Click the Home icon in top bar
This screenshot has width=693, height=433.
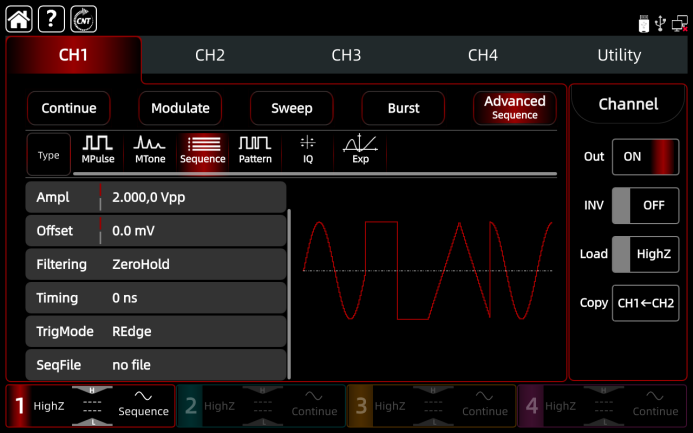pyautogui.click(x=20, y=18)
